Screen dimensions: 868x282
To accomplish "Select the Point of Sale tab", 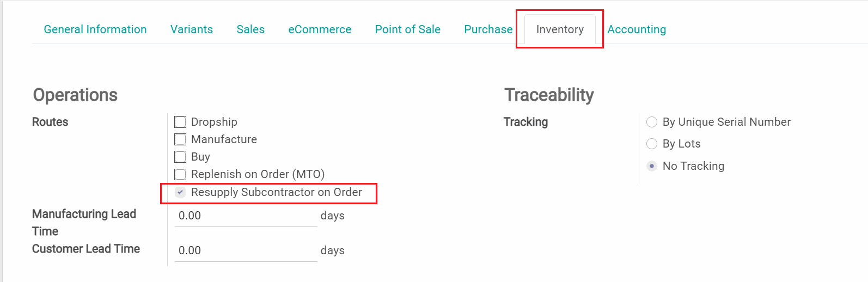I will pos(407,29).
